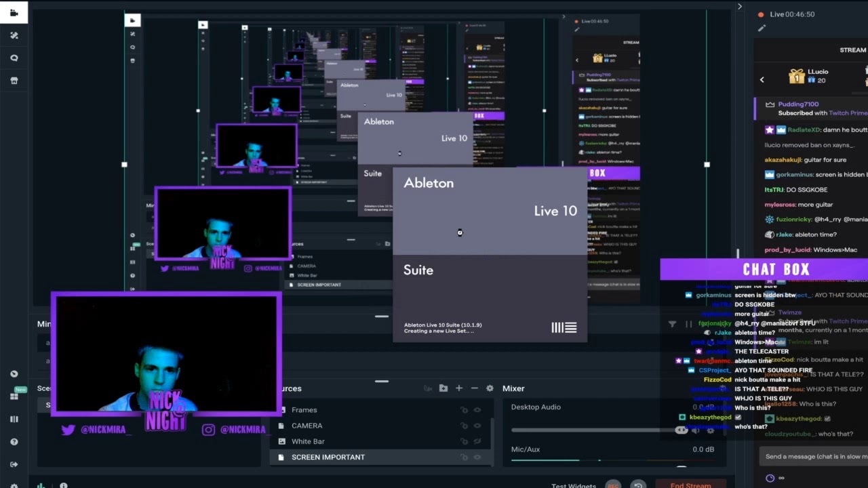Remove the selected source with the minus icon
This screenshot has height=488, width=868.
pos(474,388)
